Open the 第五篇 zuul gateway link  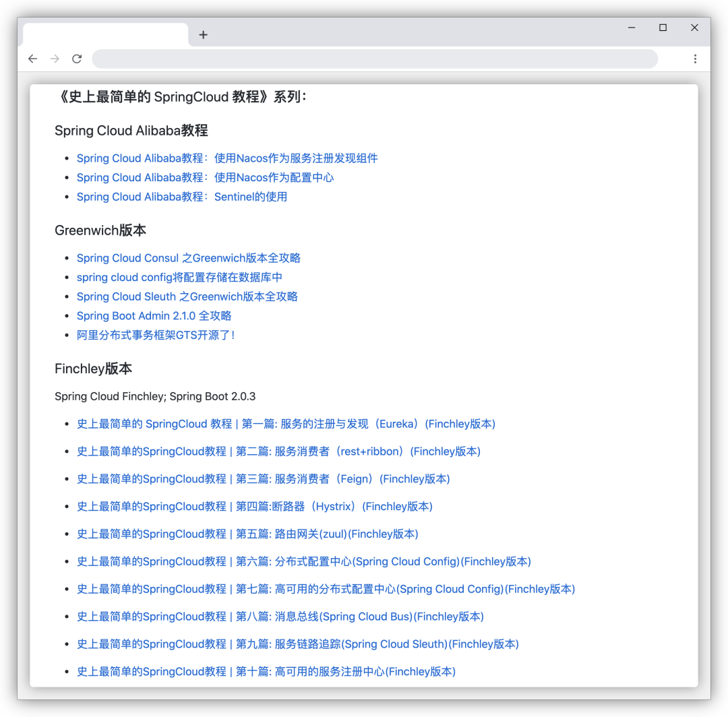pos(247,534)
